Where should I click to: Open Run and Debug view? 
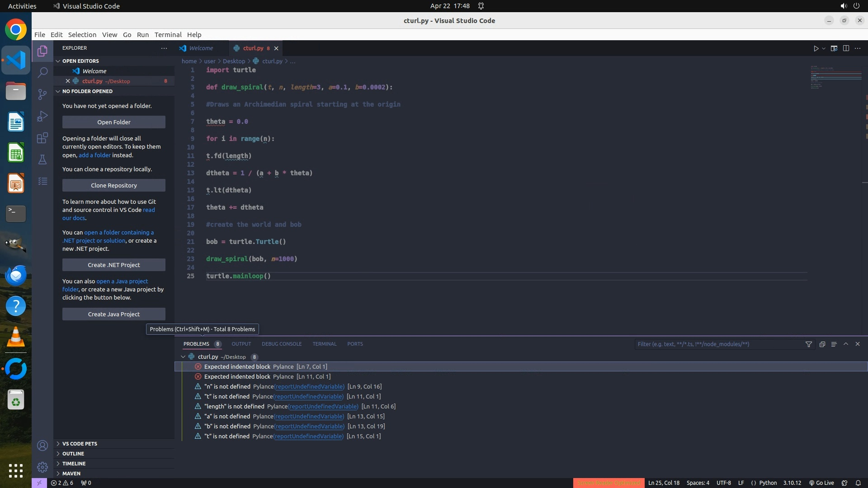tap(42, 116)
